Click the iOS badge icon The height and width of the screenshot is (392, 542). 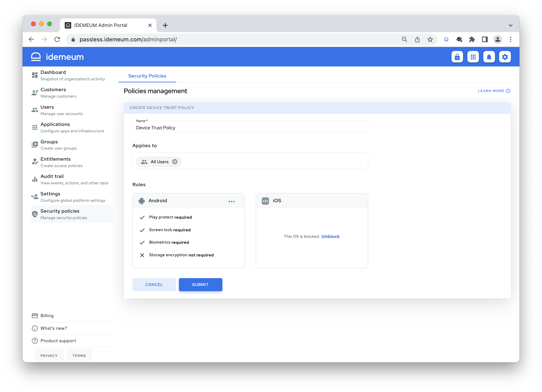(x=265, y=201)
